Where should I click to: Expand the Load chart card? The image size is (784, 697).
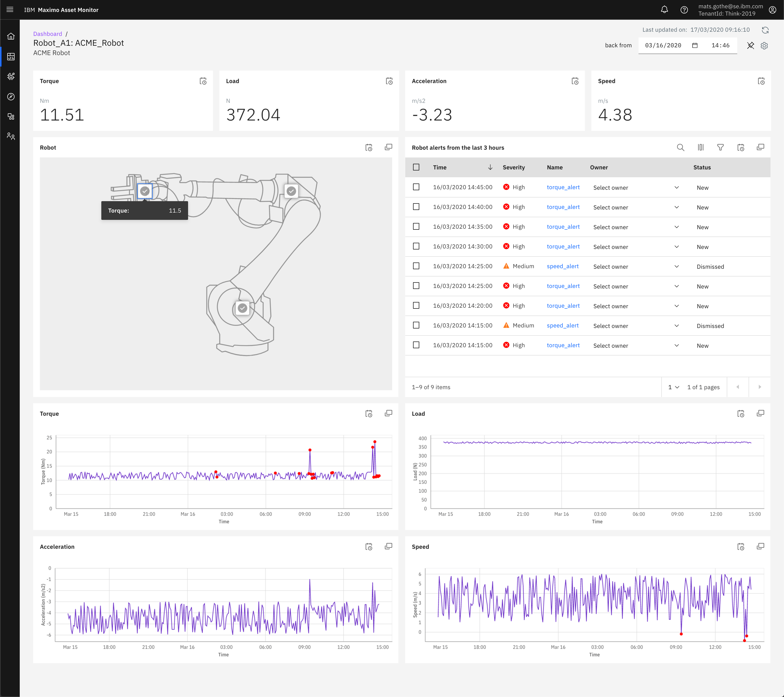[x=760, y=413]
